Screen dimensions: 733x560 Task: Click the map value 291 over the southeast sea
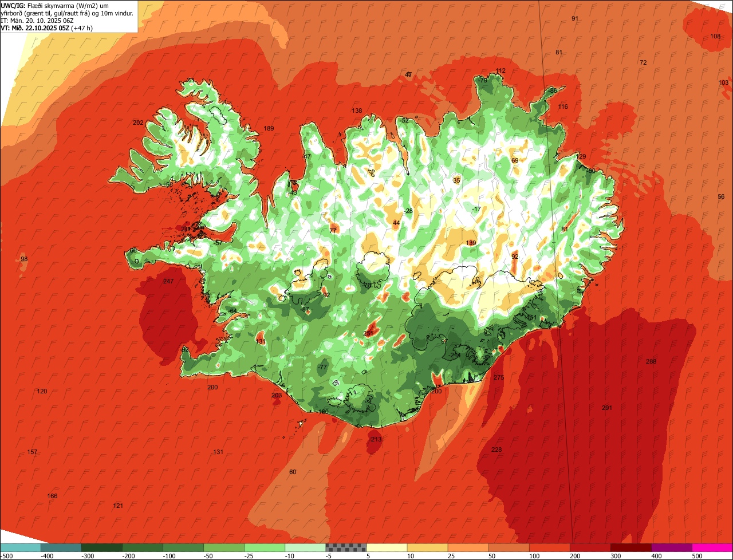607,408
